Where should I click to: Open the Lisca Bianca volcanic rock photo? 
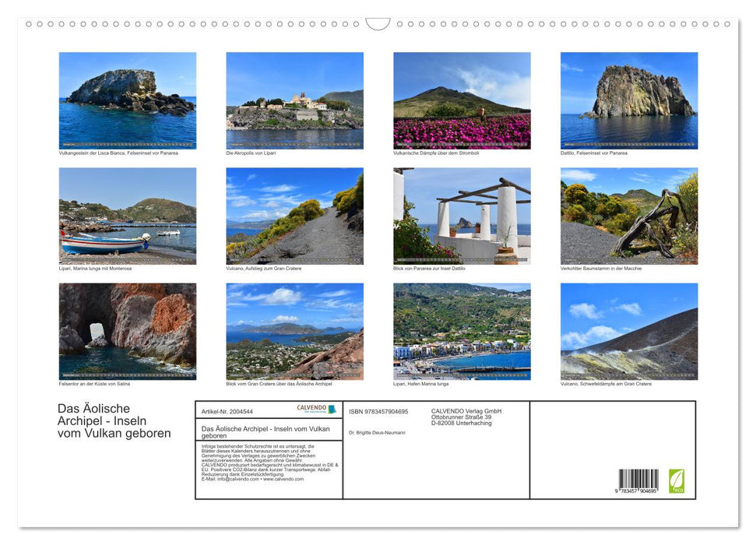tap(128, 100)
